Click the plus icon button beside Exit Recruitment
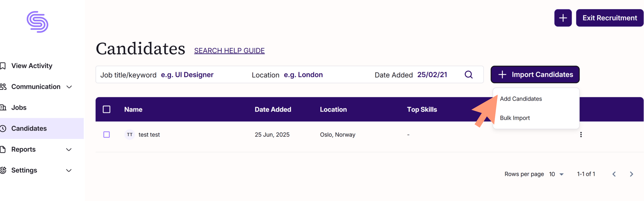644x201 pixels. [x=563, y=18]
